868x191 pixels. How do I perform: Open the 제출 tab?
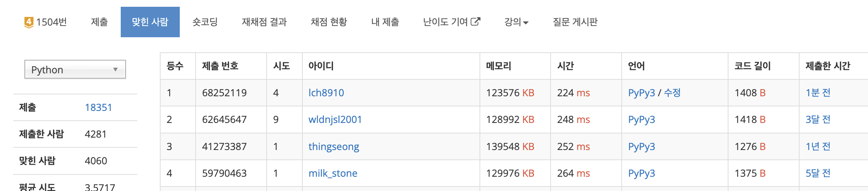(99, 22)
